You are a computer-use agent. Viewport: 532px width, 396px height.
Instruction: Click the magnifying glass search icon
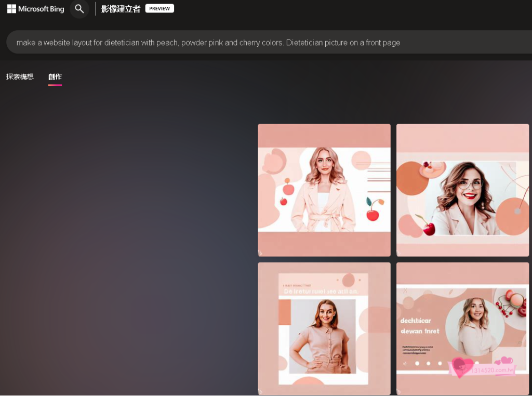(79, 9)
